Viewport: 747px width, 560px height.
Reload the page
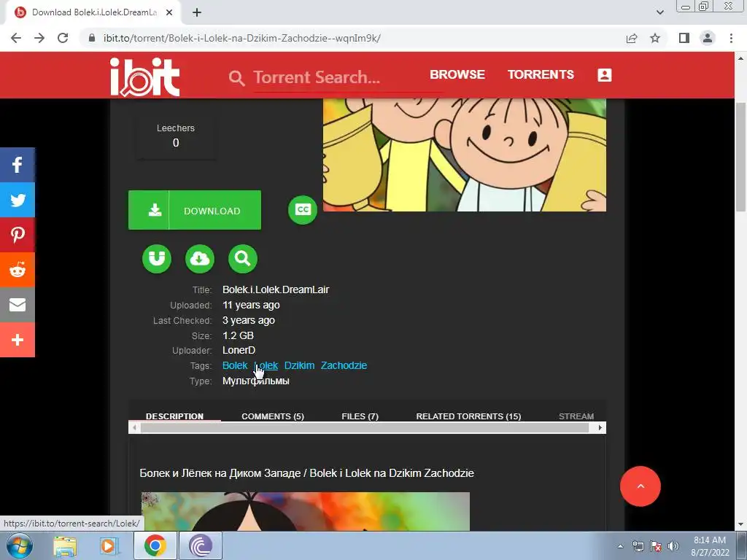[x=63, y=38]
